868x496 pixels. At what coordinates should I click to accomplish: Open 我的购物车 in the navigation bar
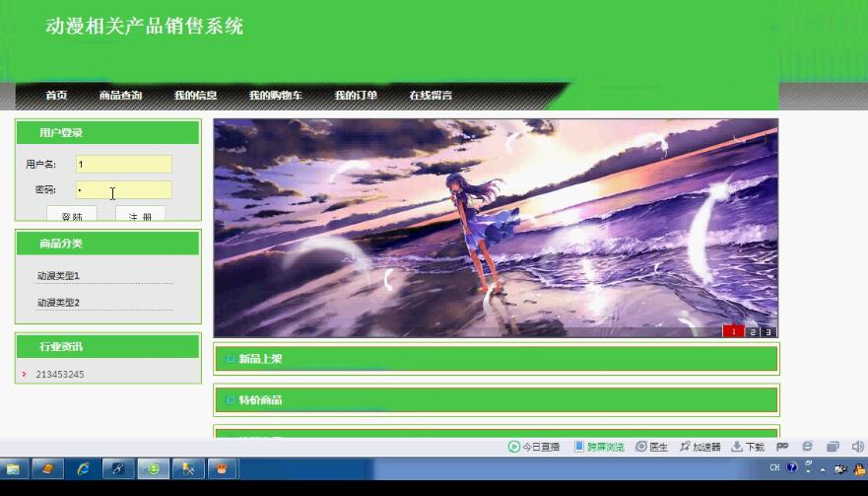coord(276,96)
